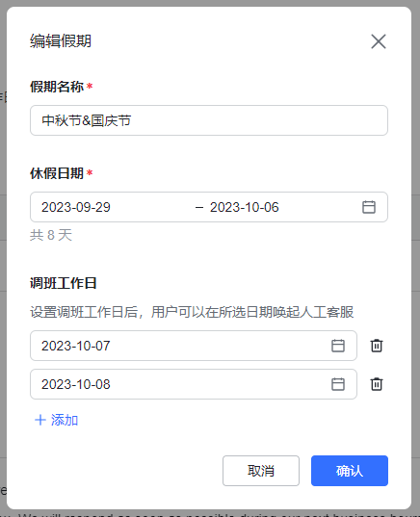Delete the 2023-10-08 workday with the trash icon

(x=377, y=384)
